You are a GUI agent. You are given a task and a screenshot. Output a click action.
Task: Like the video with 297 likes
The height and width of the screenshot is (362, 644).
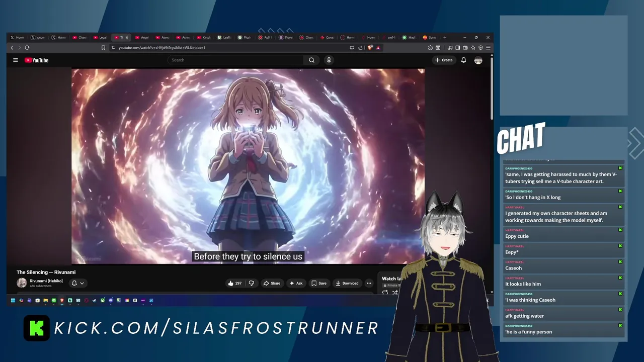coord(234,283)
